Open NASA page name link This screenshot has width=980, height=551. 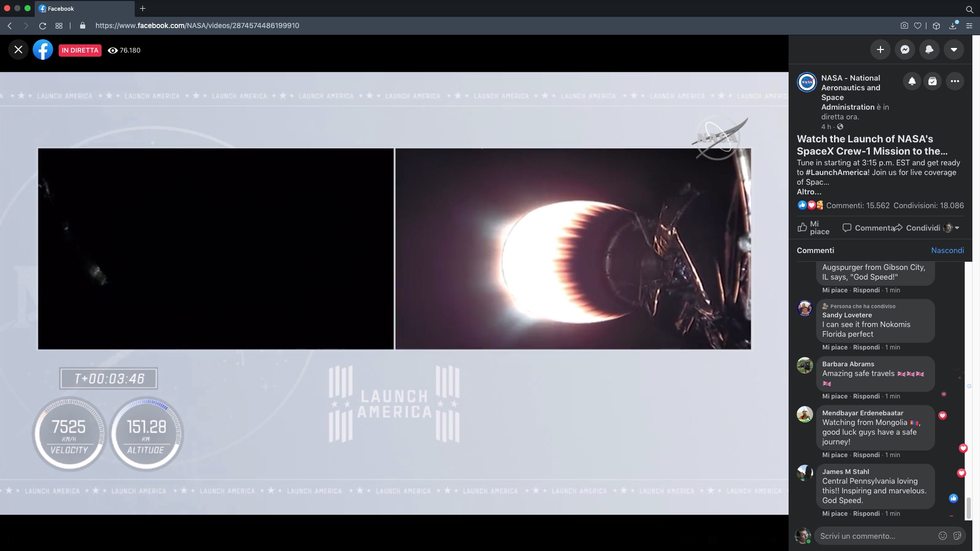(850, 92)
